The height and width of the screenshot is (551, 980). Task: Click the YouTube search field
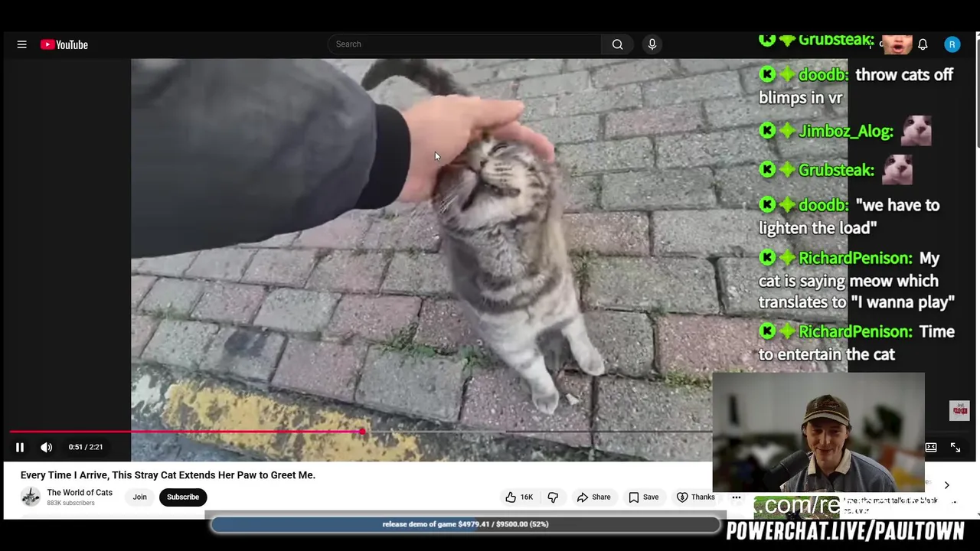click(x=465, y=44)
